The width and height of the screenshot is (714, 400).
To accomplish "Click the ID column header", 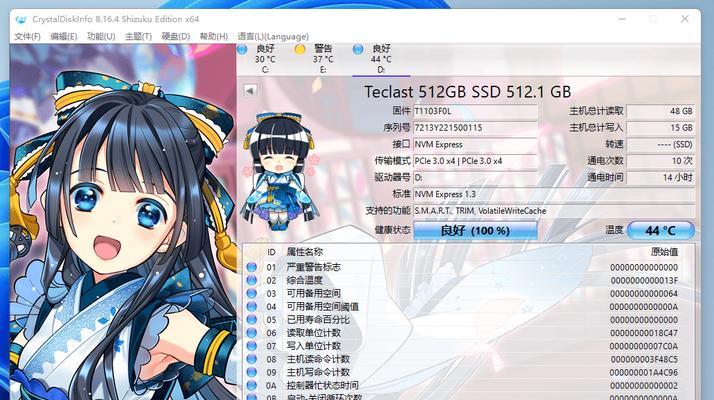I will (271, 252).
